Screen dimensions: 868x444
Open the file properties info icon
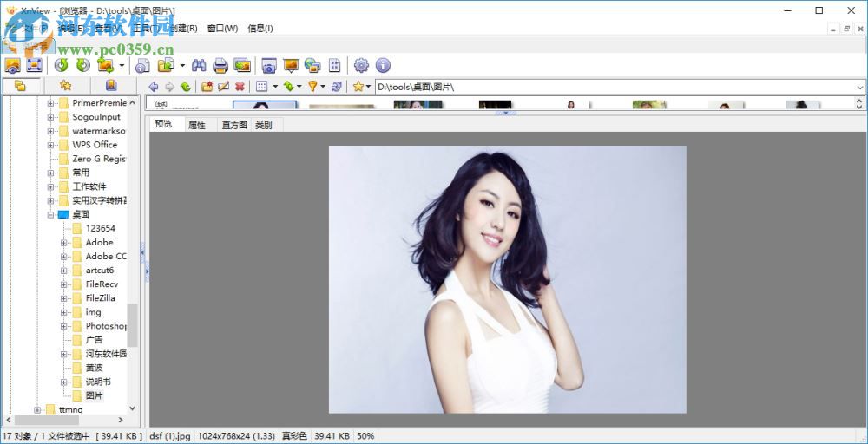(x=143, y=66)
